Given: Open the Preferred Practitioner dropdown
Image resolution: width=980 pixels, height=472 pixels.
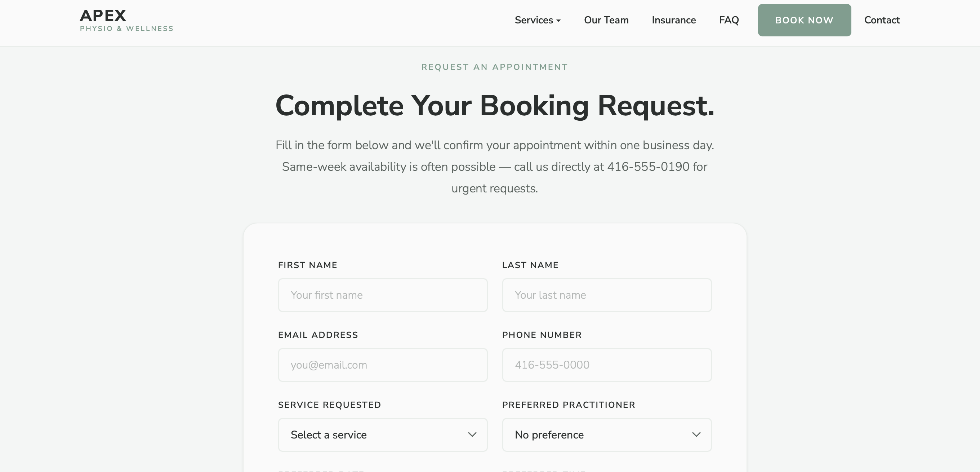Looking at the screenshot, I should tap(606, 435).
